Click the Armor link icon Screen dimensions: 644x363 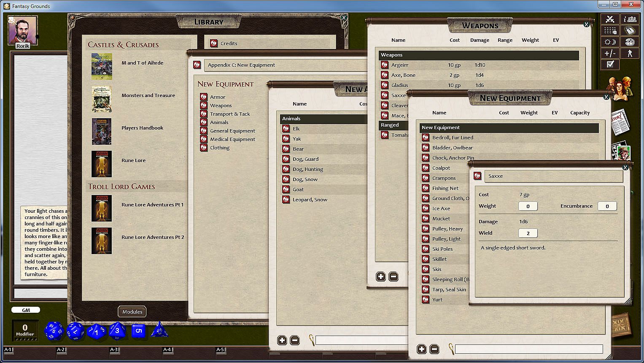(204, 97)
